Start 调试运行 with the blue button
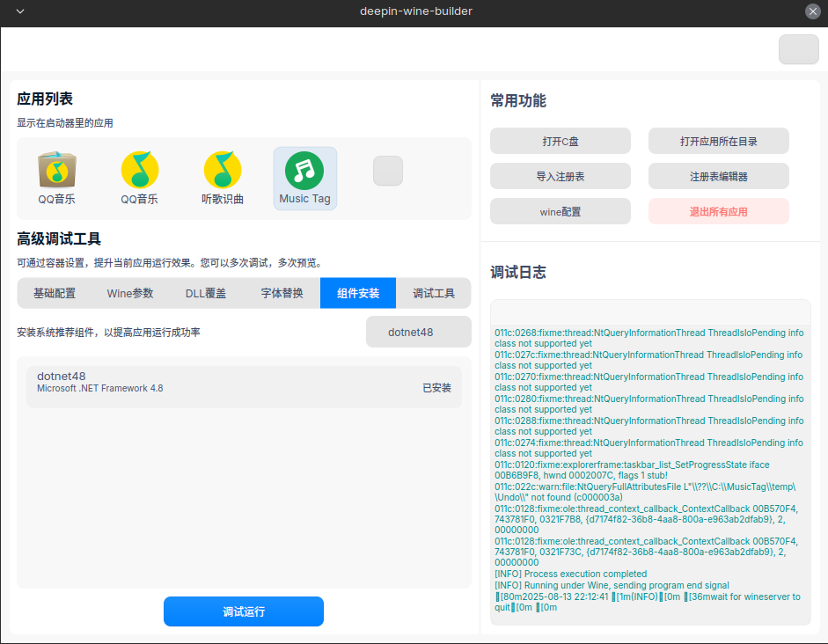Screen dimensions: 828x644 [244, 611]
